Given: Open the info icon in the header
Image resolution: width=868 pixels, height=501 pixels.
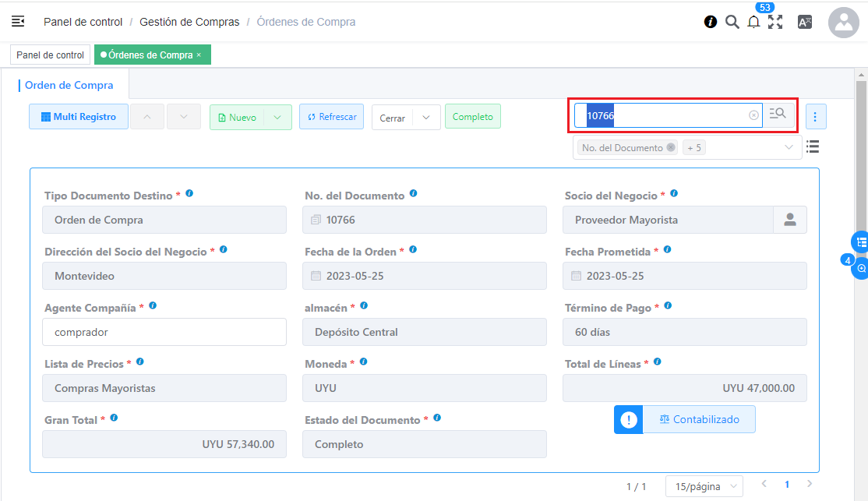Looking at the screenshot, I should pyautogui.click(x=711, y=22).
